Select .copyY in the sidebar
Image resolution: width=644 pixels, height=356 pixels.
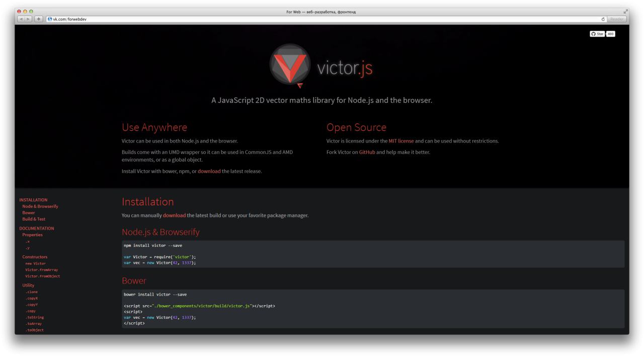pos(32,305)
